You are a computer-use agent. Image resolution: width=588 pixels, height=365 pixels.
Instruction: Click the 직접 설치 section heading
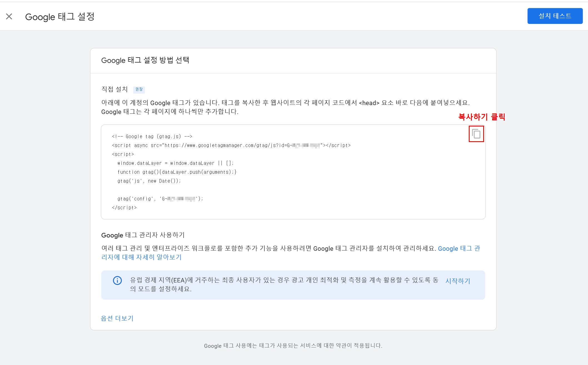click(114, 89)
